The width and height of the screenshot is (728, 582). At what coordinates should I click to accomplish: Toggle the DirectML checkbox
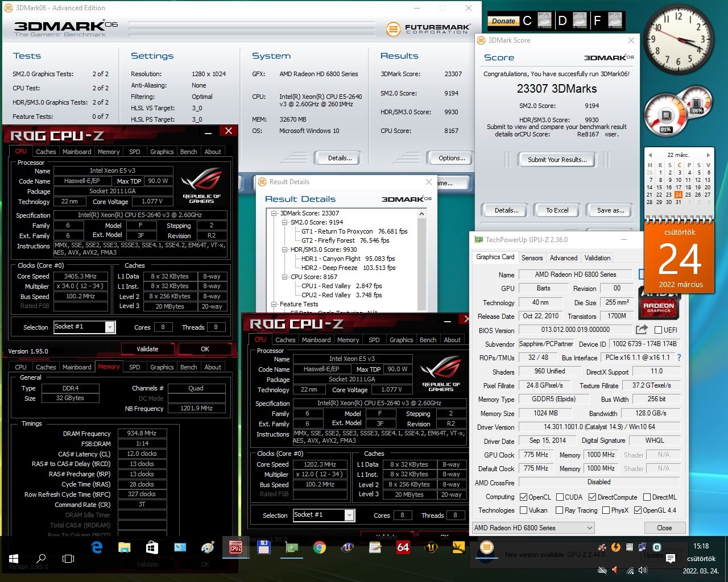click(646, 497)
